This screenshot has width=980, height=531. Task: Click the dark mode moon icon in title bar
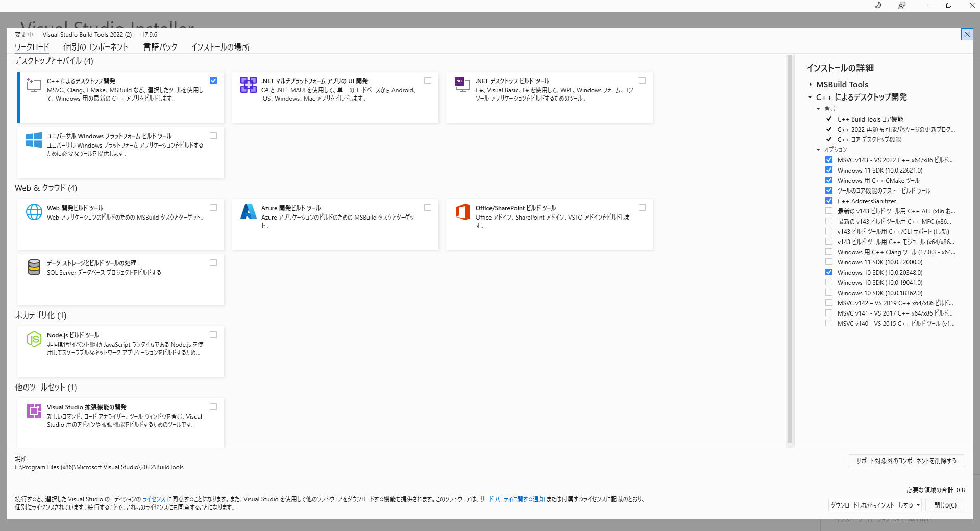point(878,5)
